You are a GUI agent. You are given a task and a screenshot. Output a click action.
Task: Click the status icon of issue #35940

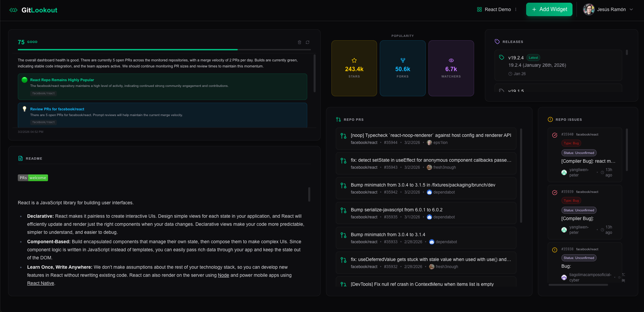tap(555, 135)
